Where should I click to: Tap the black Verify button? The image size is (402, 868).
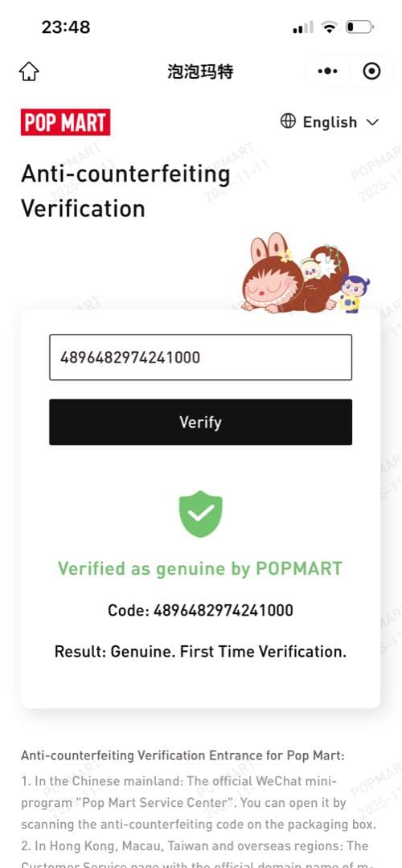click(200, 422)
